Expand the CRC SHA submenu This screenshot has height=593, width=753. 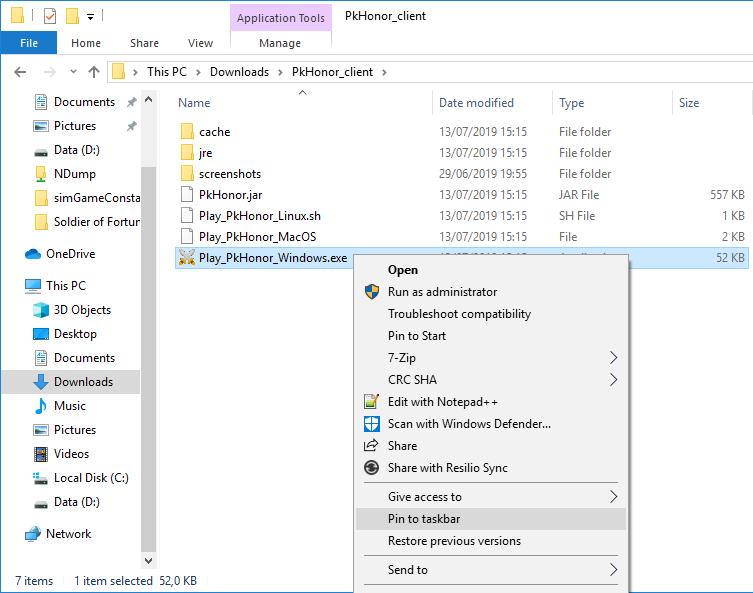[x=613, y=380]
